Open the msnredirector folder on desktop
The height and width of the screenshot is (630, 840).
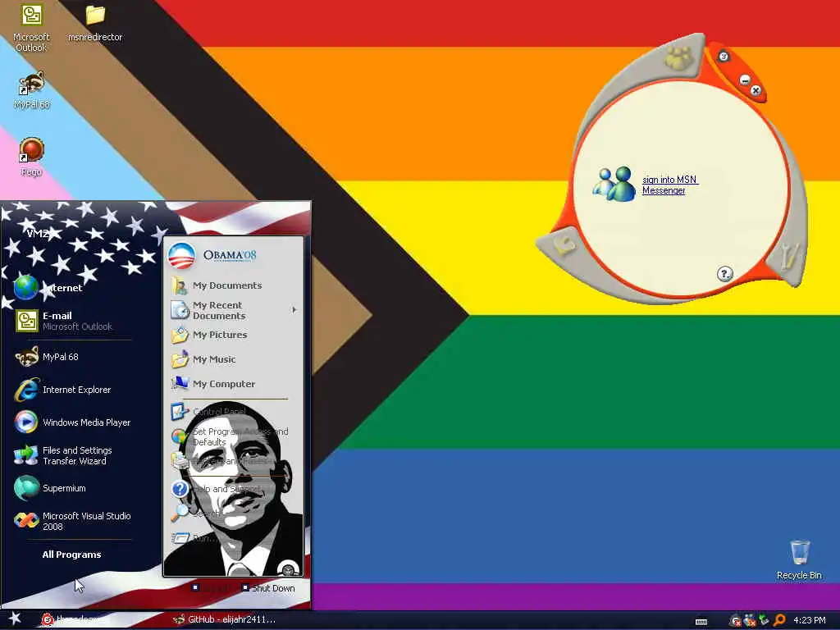point(95,24)
